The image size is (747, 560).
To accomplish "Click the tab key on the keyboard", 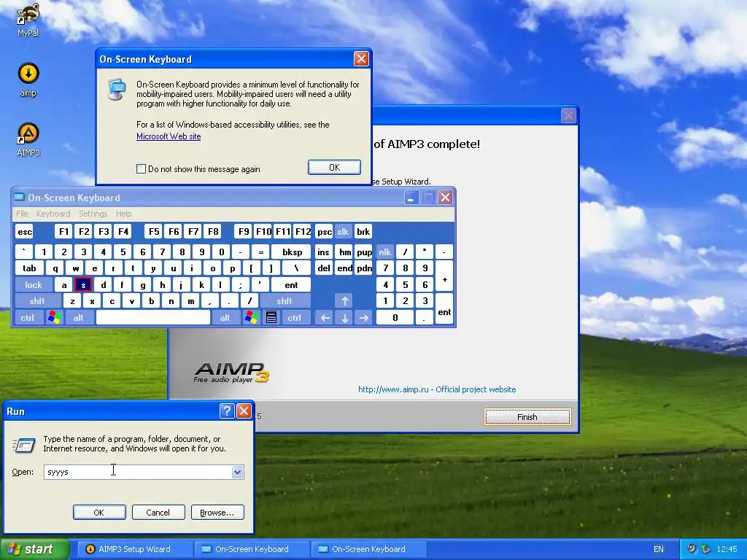I will point(29,268).
